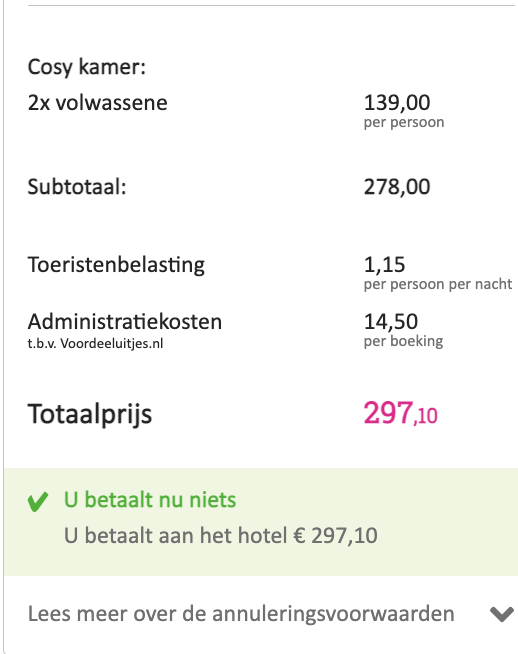Image resolution: width=518 pixels, height=654 pixels.
Task: Click the Toeristenbelasting label
Action: [116, 265]
